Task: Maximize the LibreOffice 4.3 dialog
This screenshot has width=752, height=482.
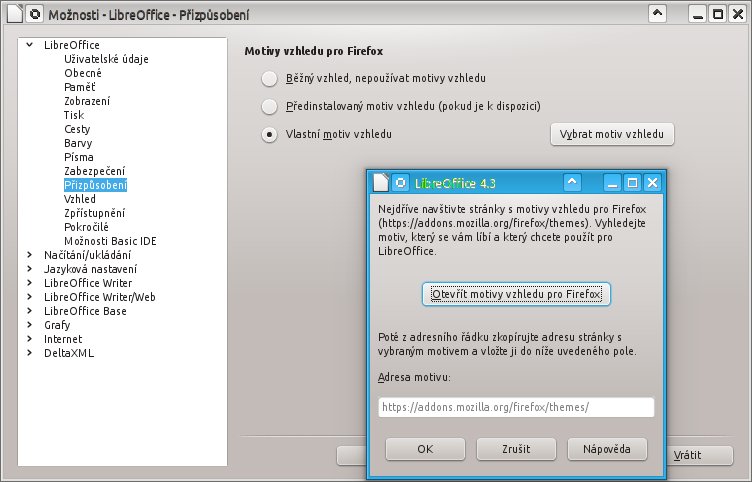Action: [x=633, y=183]
